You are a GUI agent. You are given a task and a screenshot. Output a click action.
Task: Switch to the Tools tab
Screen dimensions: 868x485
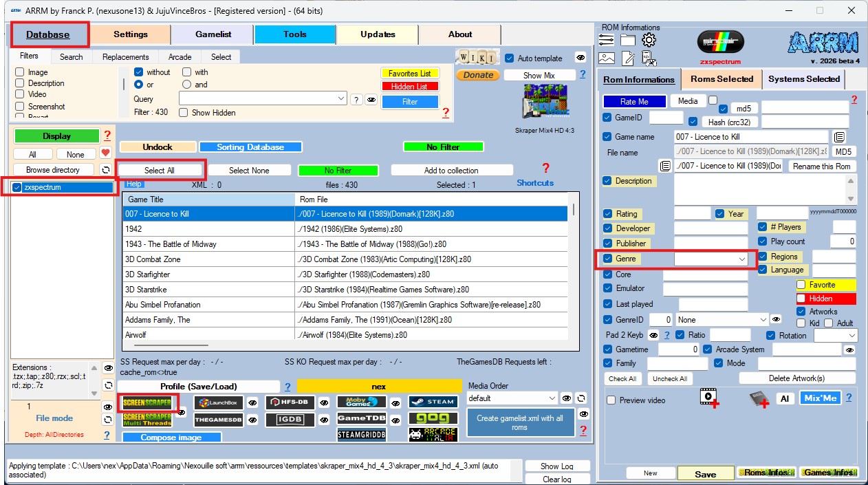coord(294,34)
